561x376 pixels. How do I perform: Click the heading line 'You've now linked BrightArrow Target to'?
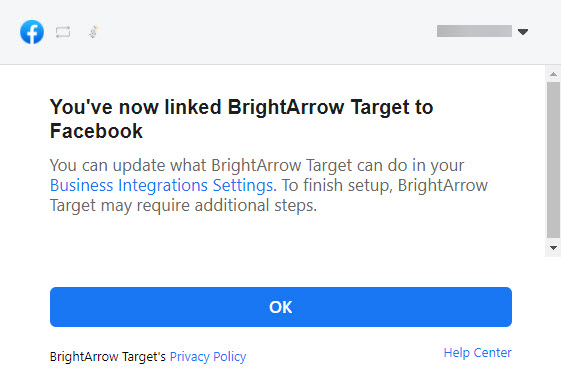click(242, 107)
